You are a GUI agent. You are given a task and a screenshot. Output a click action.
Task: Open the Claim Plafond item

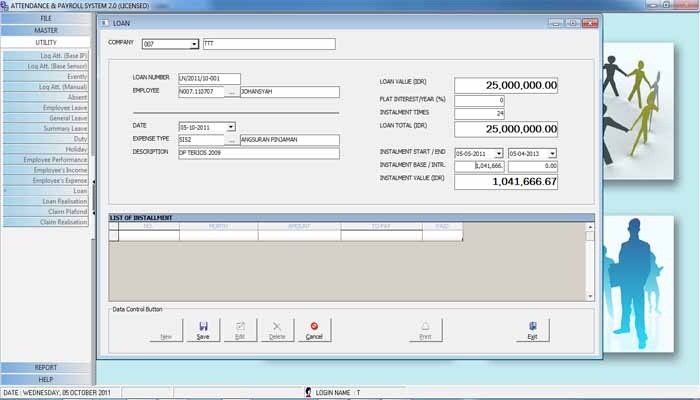46,212
